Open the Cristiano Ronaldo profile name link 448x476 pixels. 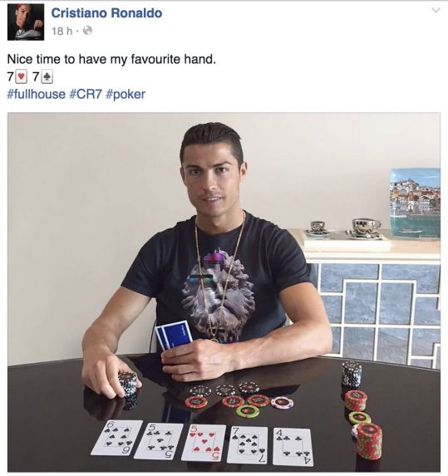(106, 13)
